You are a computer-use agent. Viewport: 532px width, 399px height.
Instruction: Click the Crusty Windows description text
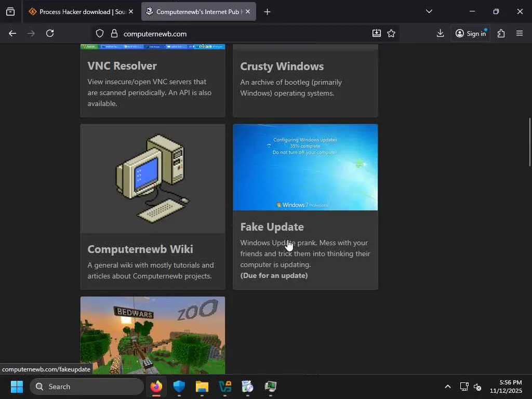pos(291,87)
